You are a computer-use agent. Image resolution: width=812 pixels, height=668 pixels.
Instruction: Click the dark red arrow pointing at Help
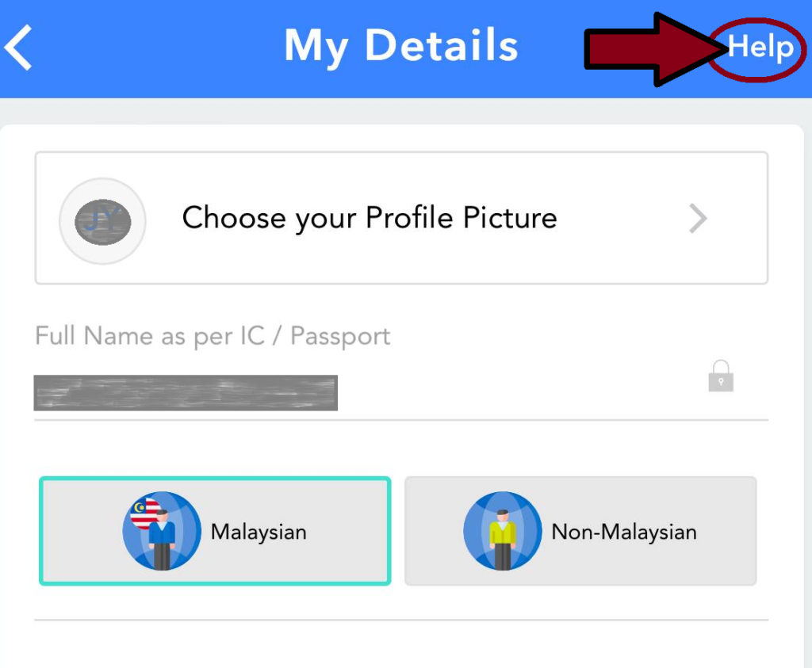655,49
